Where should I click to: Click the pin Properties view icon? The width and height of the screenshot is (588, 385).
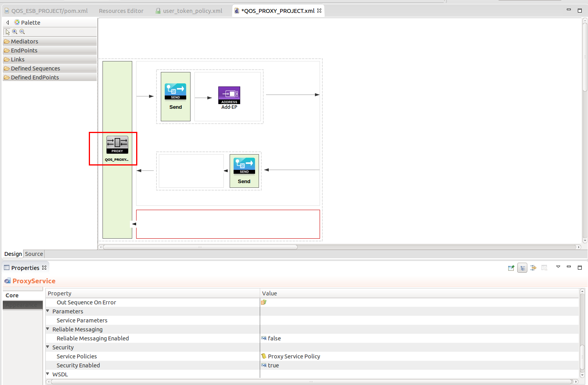point(511,268)
